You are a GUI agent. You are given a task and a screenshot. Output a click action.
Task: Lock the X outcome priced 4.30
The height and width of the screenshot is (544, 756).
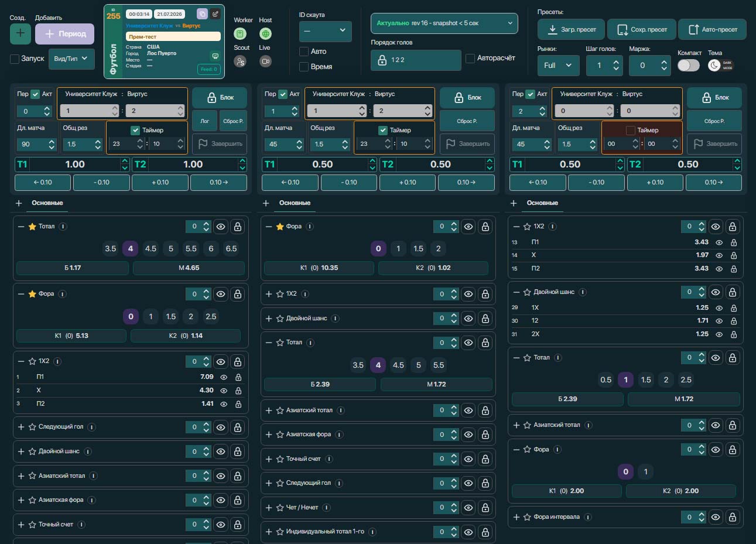[x=238, y=391]
